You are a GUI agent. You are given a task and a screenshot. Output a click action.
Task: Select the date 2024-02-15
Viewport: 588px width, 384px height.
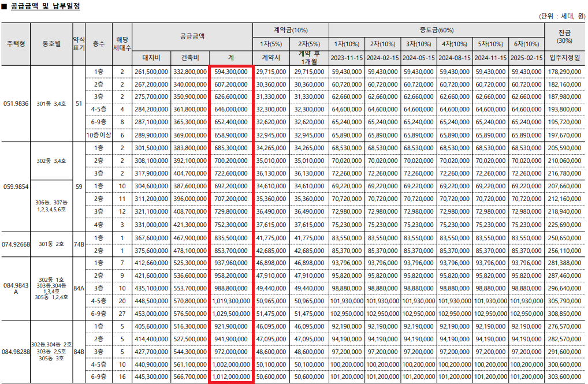coord(383,58)
